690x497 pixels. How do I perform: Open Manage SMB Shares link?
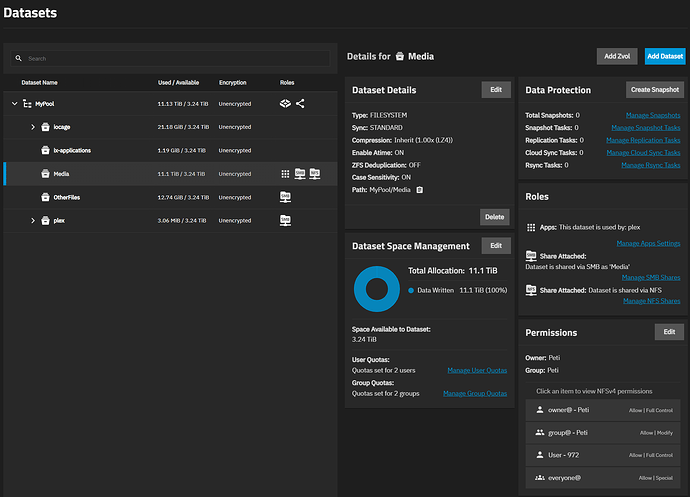pyautogui.click(x=651, y=277)
